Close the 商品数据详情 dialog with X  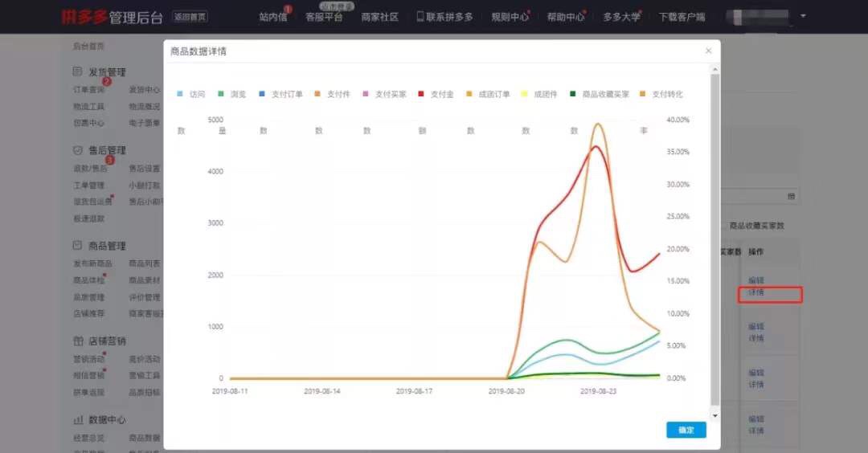click(x=709, y=51)
